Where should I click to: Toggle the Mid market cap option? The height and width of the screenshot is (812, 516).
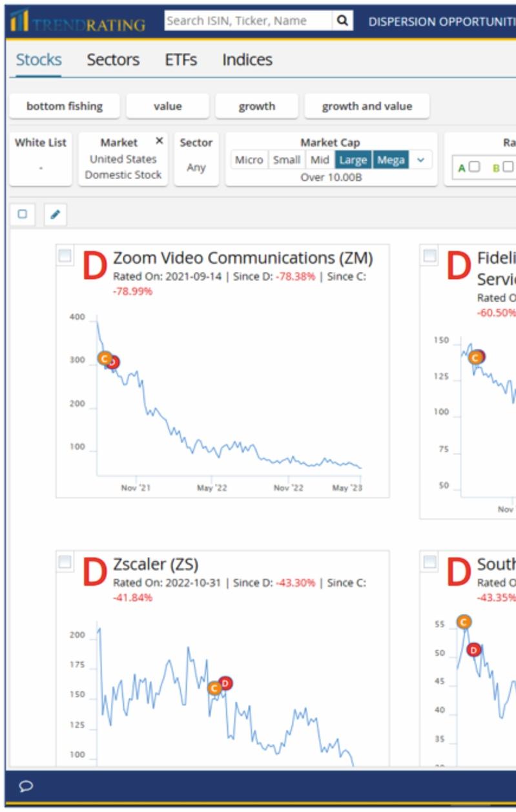[x=320, y=160]
